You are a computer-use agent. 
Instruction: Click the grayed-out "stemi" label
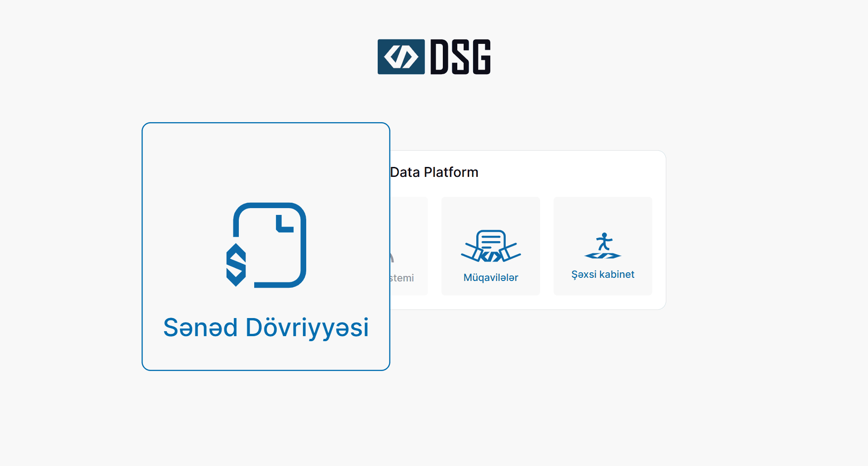tap(402, 278)
